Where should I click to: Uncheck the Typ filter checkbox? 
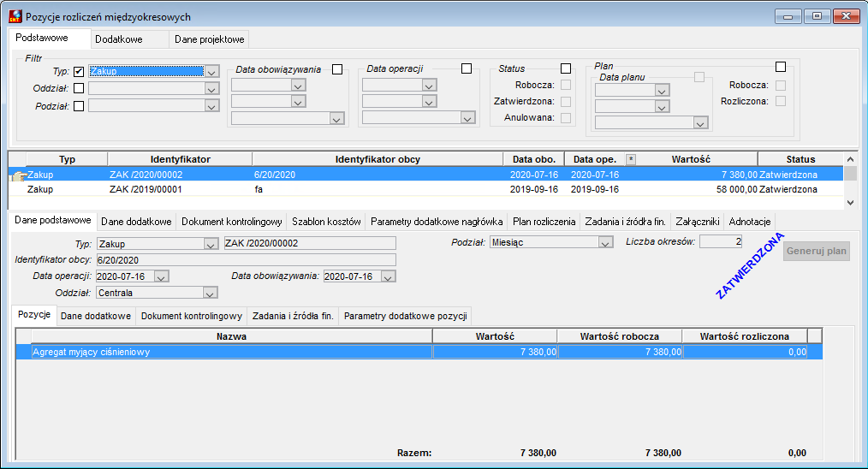(79, 71)
